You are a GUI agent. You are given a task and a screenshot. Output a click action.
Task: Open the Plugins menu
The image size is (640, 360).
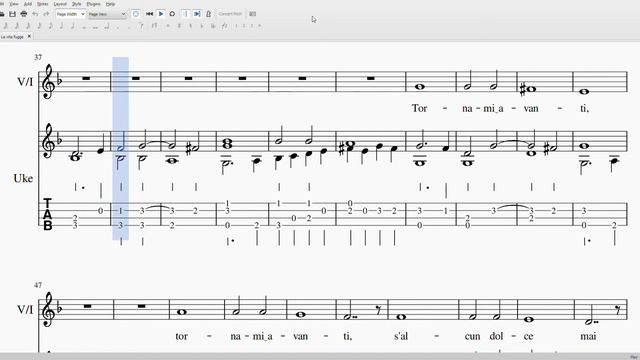tap(93, 4)
